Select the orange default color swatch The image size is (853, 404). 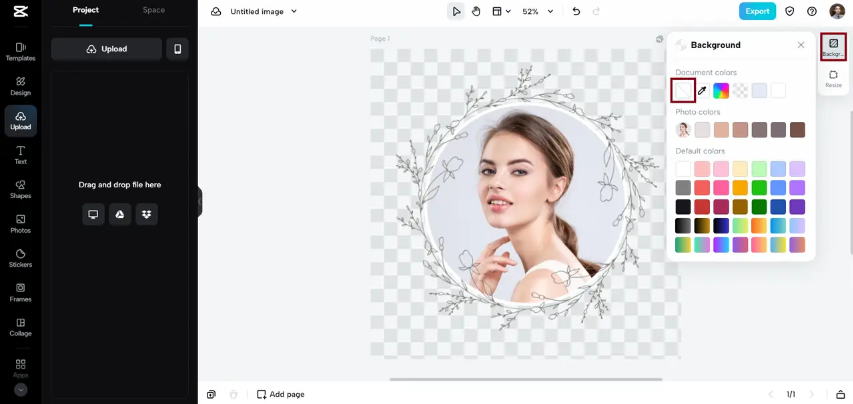coord(740,188)
